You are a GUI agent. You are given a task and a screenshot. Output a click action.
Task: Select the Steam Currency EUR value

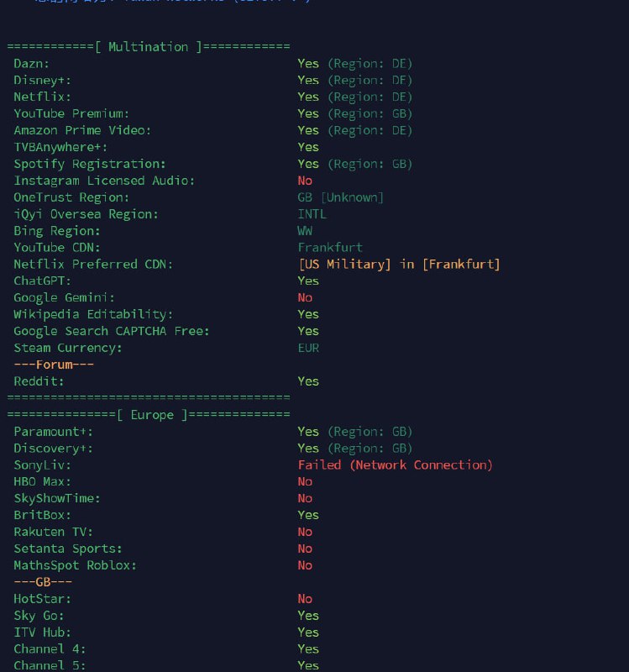(x=308, y=348)
